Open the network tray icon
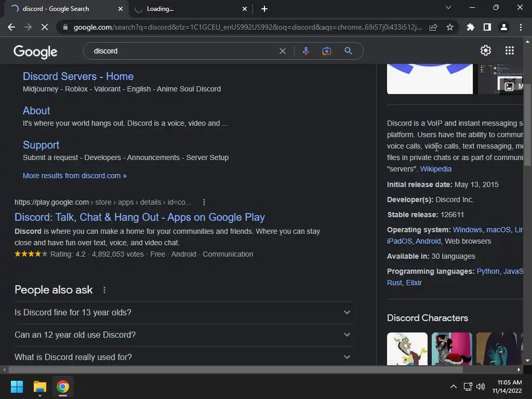The width and height of the screenshot is (532, 399). pos(468,387)
